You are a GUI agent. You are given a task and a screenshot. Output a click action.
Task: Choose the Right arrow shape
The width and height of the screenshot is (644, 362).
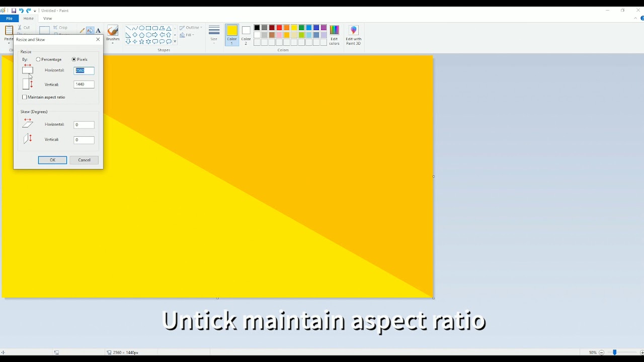click(155, 35)
